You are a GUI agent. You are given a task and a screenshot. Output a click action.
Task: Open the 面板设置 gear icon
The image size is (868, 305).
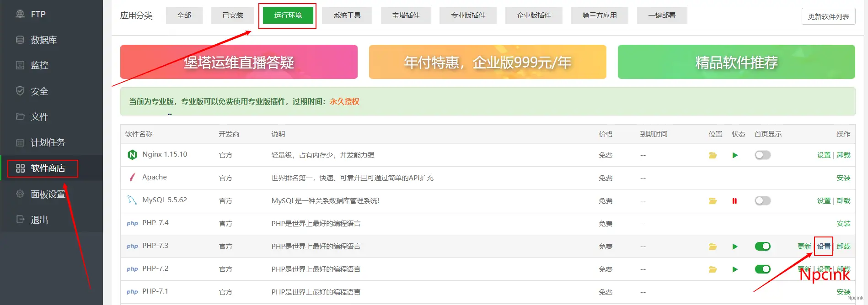pyautogui.click(x=20, y=194)
